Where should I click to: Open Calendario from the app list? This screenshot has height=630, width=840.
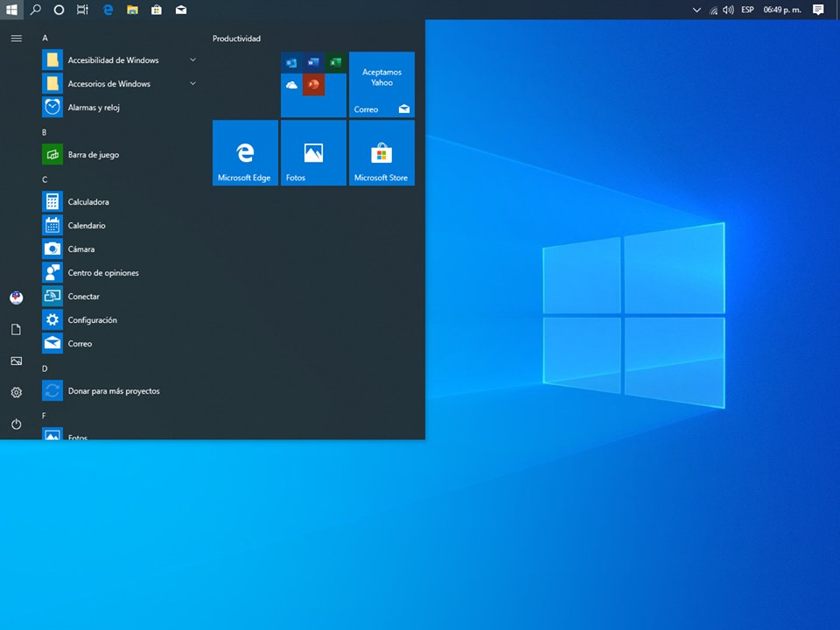coord(120,225)
